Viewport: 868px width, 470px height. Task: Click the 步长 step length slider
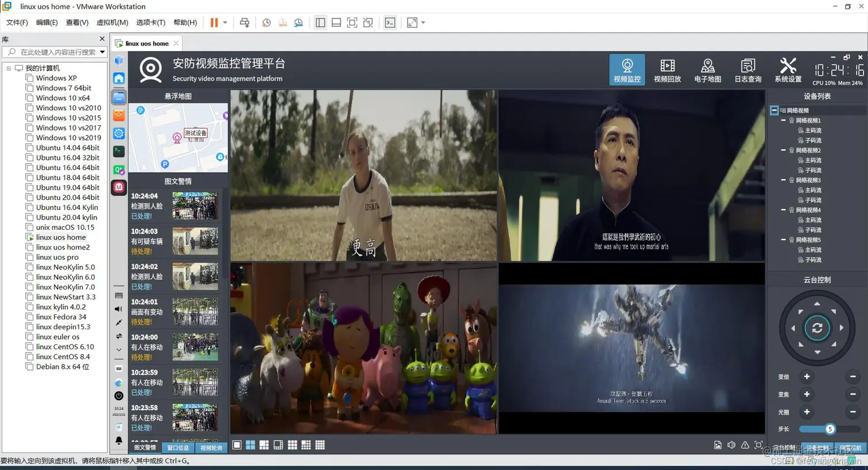(829, 429)
